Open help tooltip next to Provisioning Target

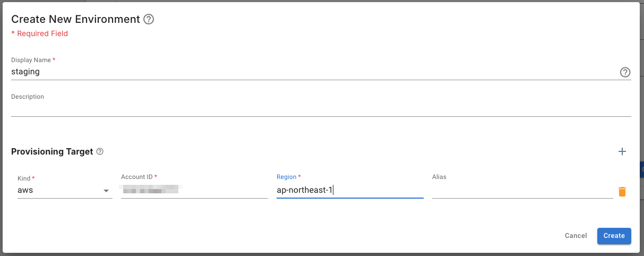100,152
